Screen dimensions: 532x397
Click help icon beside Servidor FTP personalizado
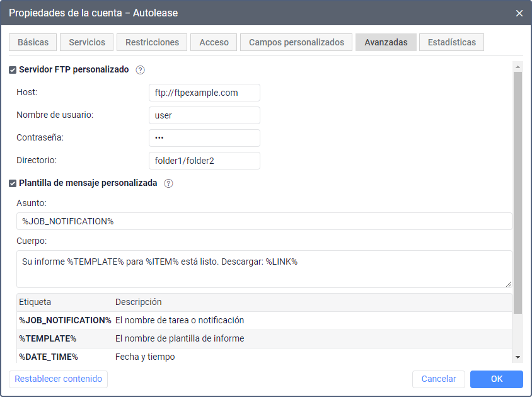pyautogui.click(x=141, y=70)
